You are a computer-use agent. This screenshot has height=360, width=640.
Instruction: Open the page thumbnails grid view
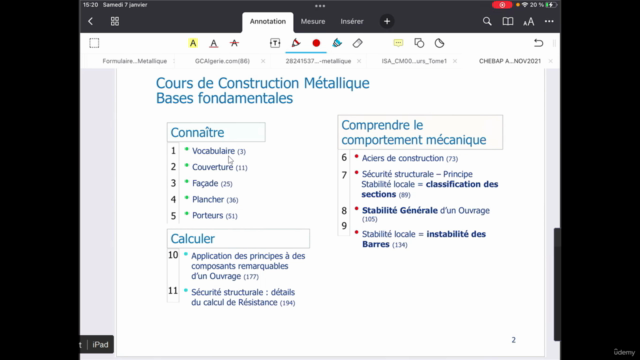pyautogui.click(x=115, y=21)
